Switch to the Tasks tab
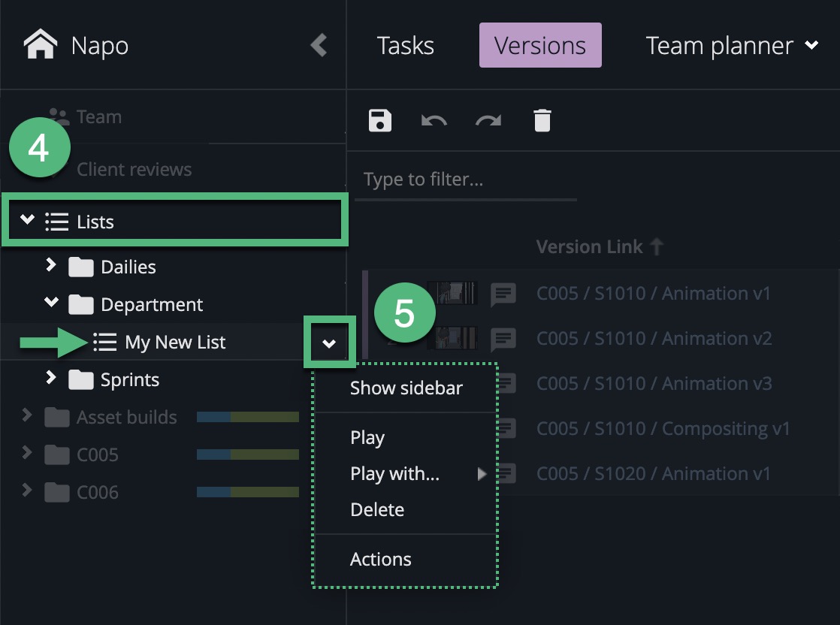This screenshot has height=625, width=840. coord(405,46)
